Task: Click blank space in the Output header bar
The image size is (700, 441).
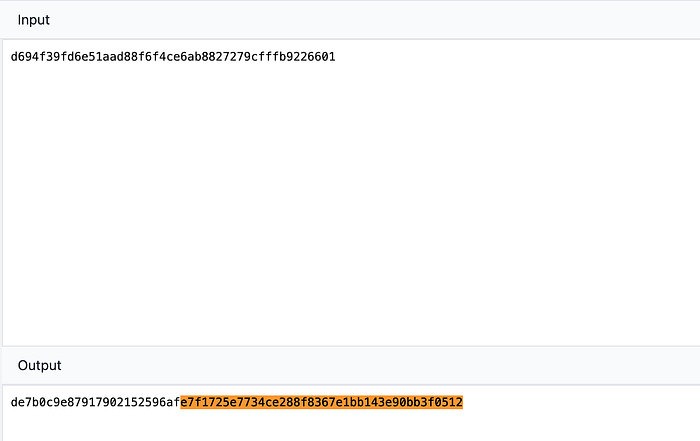Action: pos(400,366)
